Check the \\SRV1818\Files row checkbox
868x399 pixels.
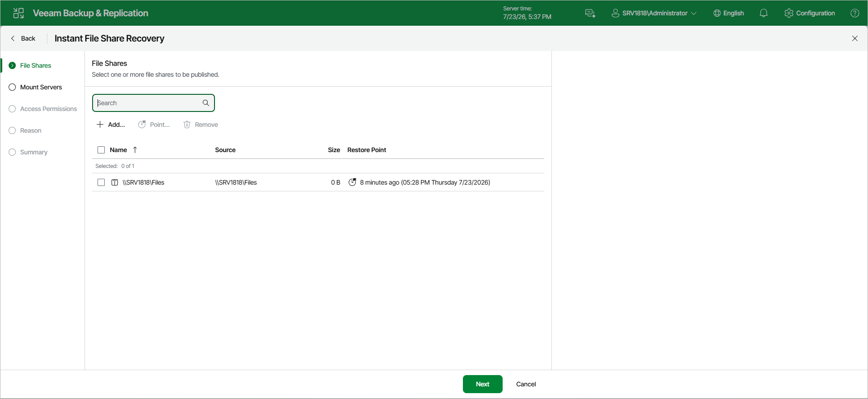tap(101, 182)
